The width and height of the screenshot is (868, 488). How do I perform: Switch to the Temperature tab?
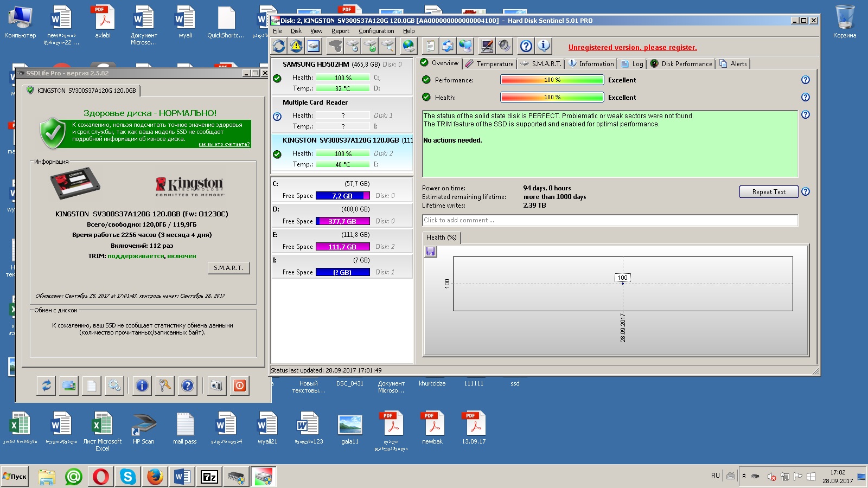point(489,63)
